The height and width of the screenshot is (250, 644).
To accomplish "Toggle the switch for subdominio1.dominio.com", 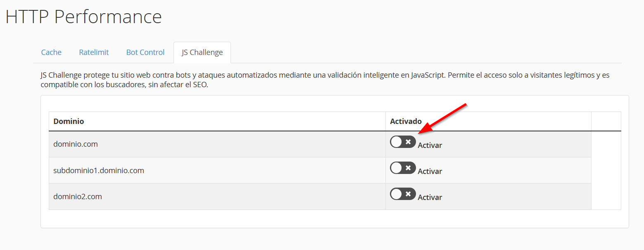I will pos(403,168).
